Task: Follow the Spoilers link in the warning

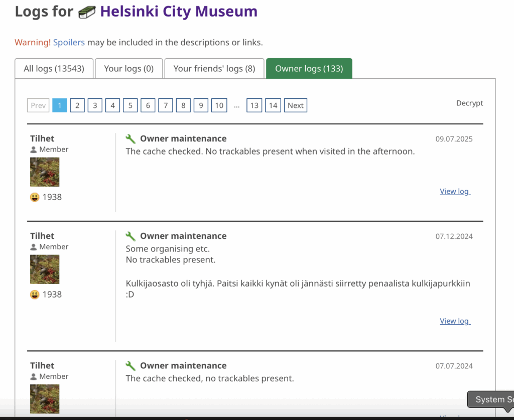Action: pyautogui.click(x=69, y=42)
